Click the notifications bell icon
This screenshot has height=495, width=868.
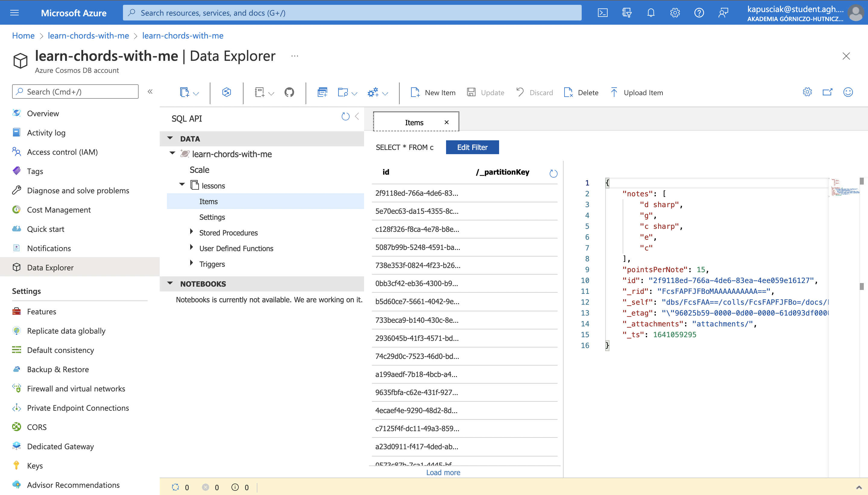(x=651, y=13)
